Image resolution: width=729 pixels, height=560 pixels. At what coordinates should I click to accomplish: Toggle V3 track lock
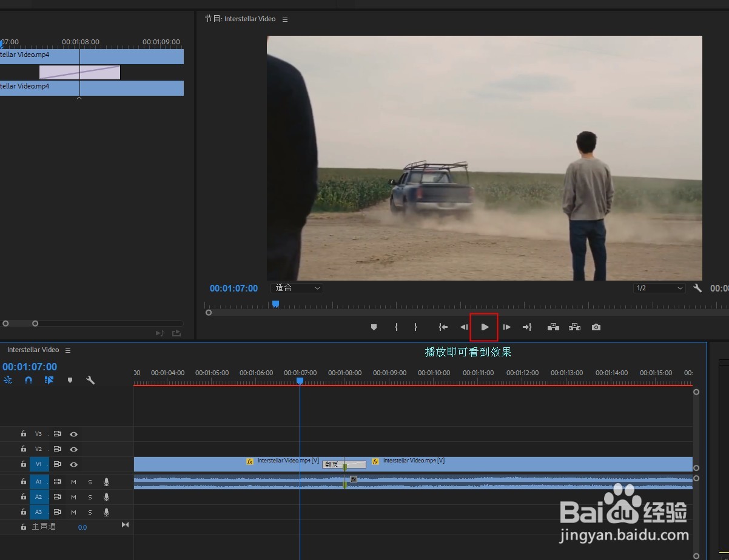24,434
